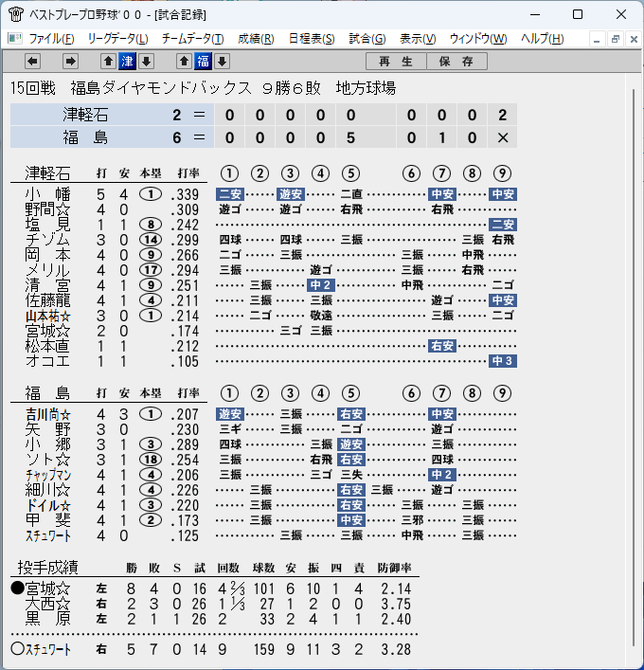This screenshot has width=644, height=670.
Task: Go to next game with right arrow
Action: coord(70,61)
